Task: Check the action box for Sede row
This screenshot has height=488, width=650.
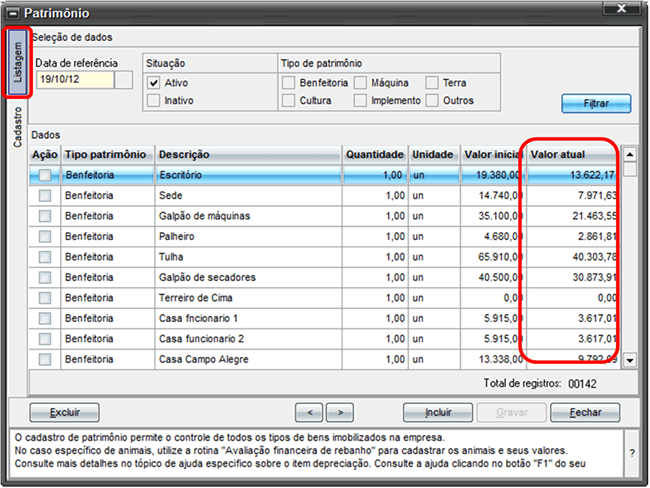Action: (45, 195)
